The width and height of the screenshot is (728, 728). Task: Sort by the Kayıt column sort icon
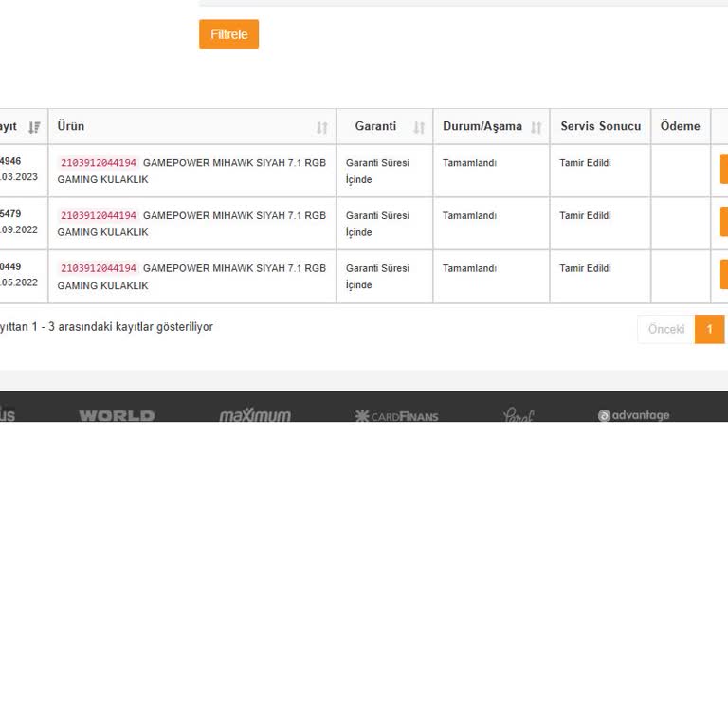34,127
